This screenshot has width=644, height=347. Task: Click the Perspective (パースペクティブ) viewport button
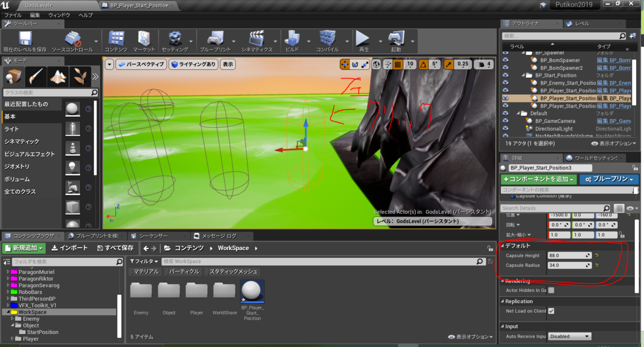tap(141, 64)
